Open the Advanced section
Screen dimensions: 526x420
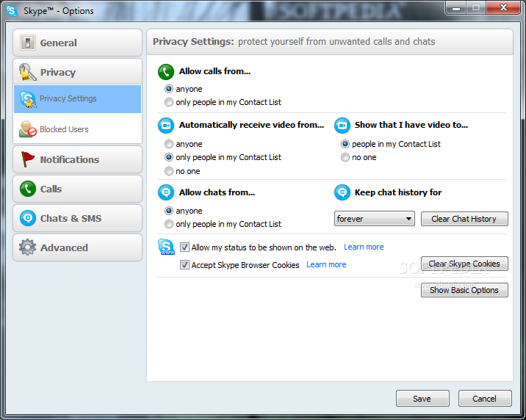[x=77, y=247]
